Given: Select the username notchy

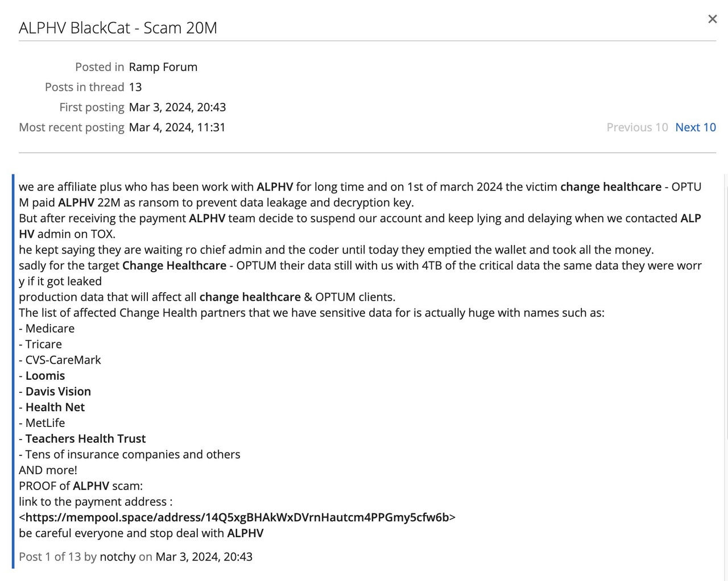Looking at the screenshot, I should pyautogui.click(x=117, y=557).
